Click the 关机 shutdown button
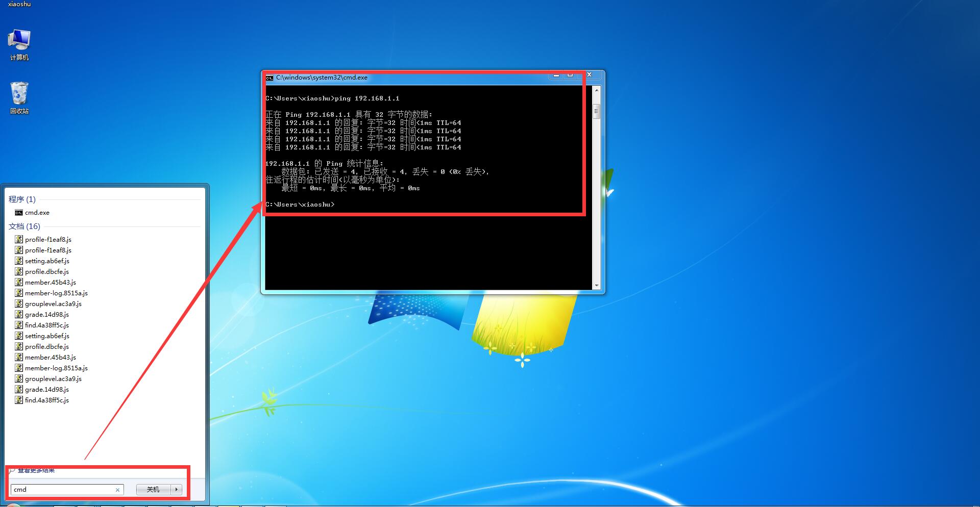This screenshot has height=507, width=980. click(153, 490)
